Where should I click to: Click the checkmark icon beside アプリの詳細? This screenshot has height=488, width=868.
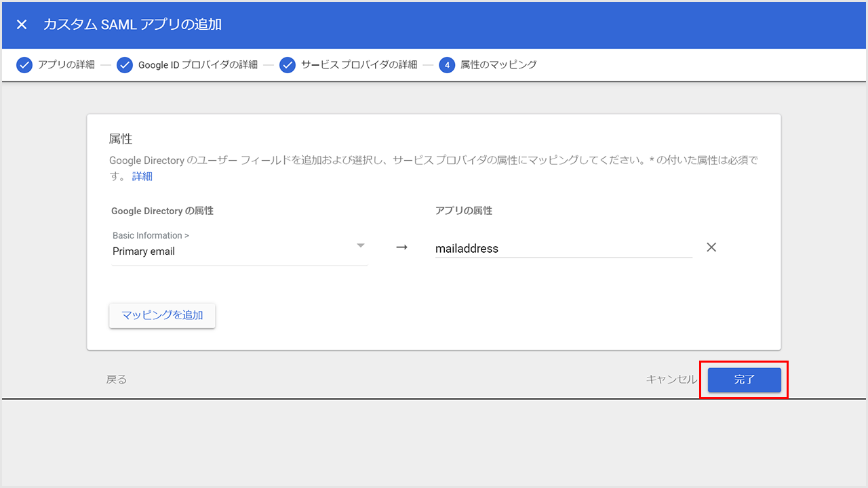click(x=24, y=65)
